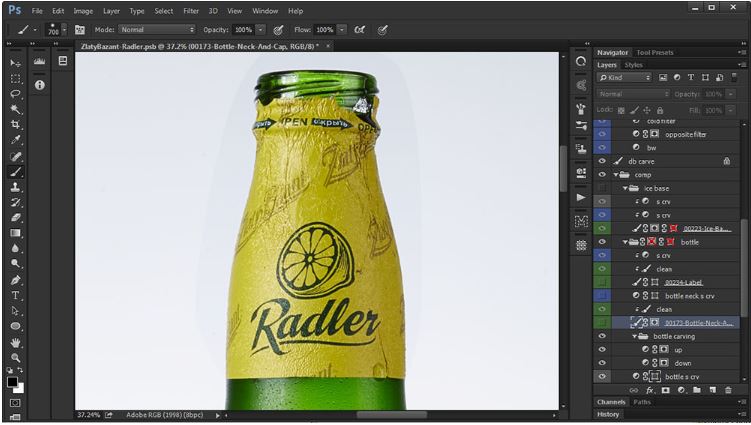
Task: Link layers icon at panel bottom
Action: click(634, 391)
